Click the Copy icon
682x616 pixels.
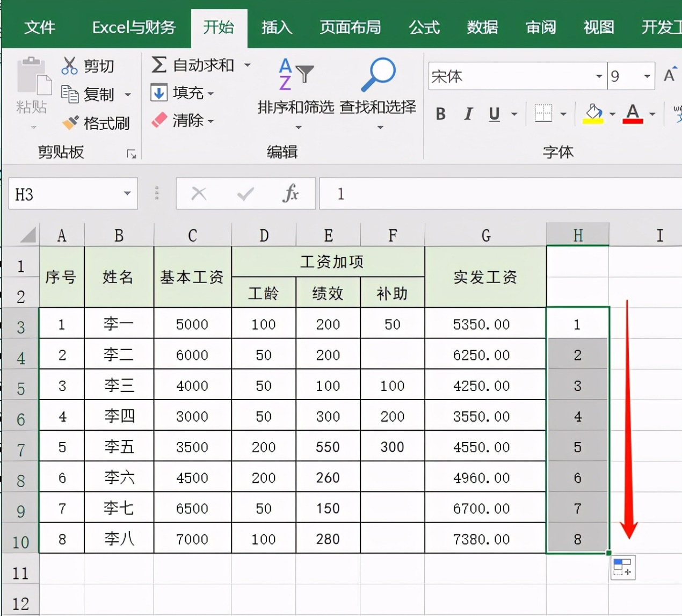[70, 93]
